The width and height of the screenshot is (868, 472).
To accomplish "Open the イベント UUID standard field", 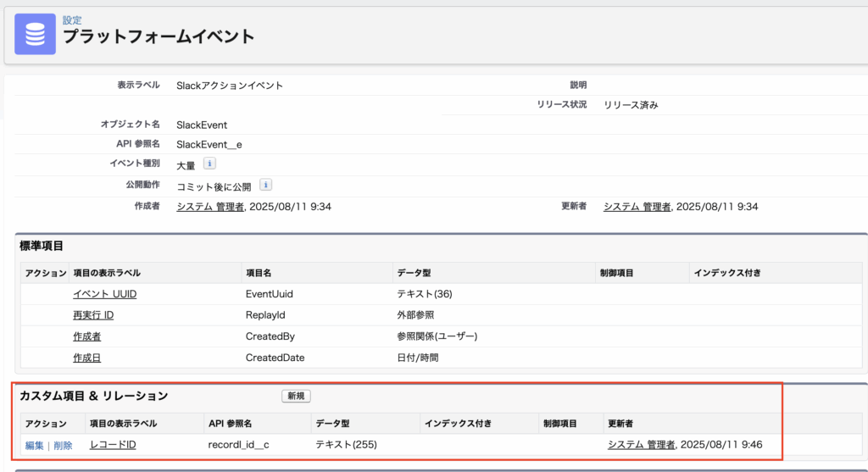I will 104,294.
